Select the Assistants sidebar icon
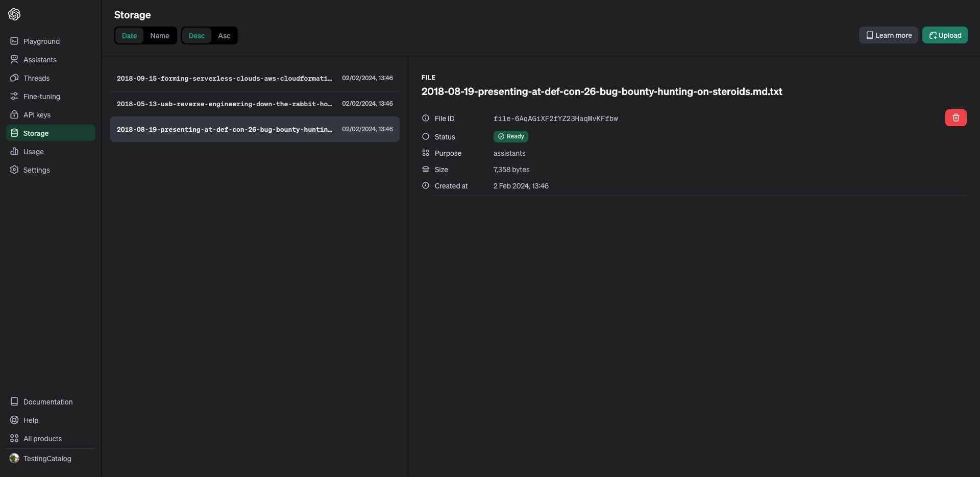 [x=14, y=59]
